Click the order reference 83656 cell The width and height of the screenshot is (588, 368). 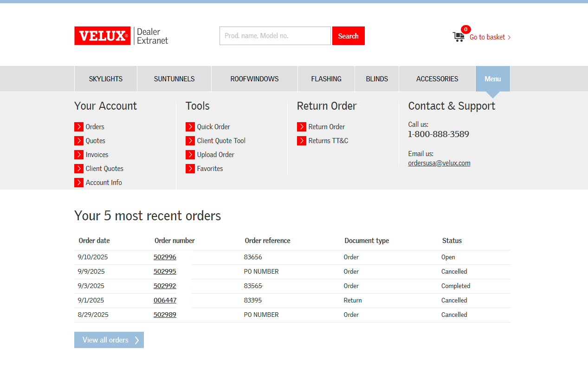click(x=253, y=257)
